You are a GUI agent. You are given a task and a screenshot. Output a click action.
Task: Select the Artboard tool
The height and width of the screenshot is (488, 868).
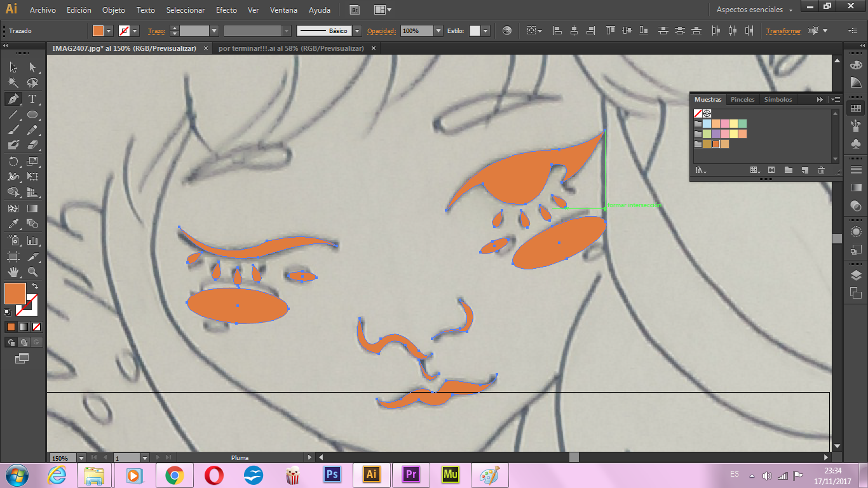[x=13, y=257]
